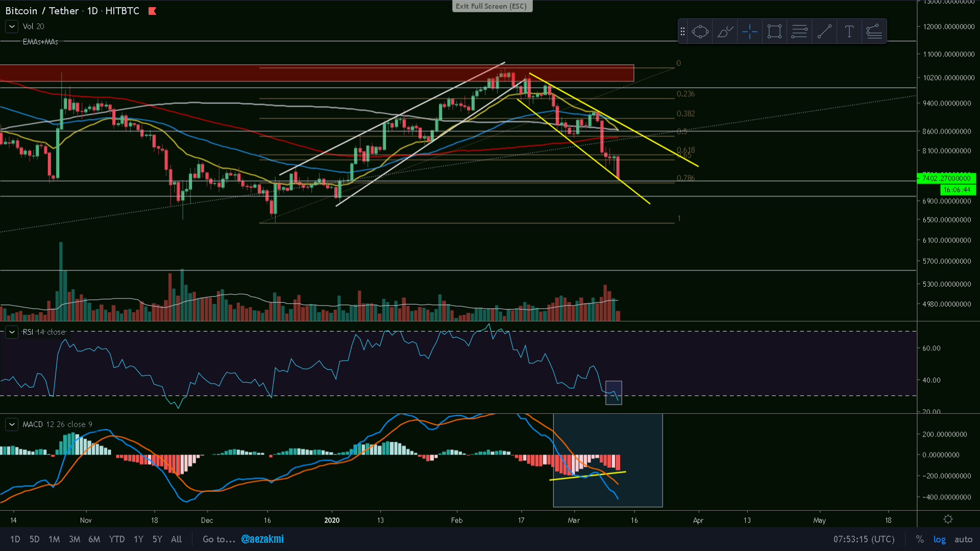Select the Ellipse drawing tool
Viewport: 980px width, 551px height.
tap(700, 32)
